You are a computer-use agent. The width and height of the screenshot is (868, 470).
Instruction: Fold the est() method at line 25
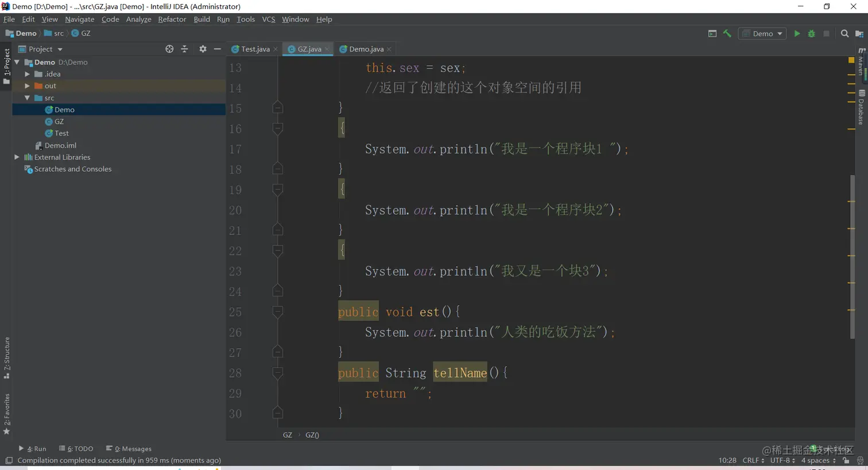[278, 312]
